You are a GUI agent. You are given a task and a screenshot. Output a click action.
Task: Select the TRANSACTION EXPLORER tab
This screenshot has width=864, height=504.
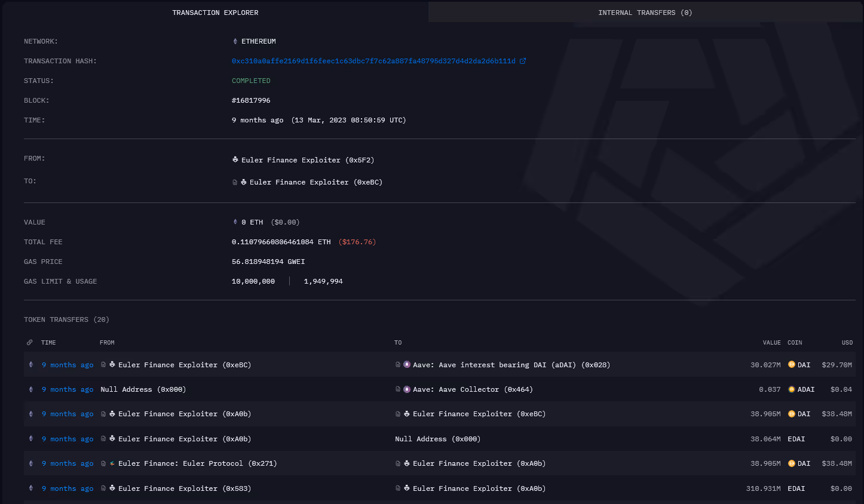pyautogui.click(x=215, y=12)
